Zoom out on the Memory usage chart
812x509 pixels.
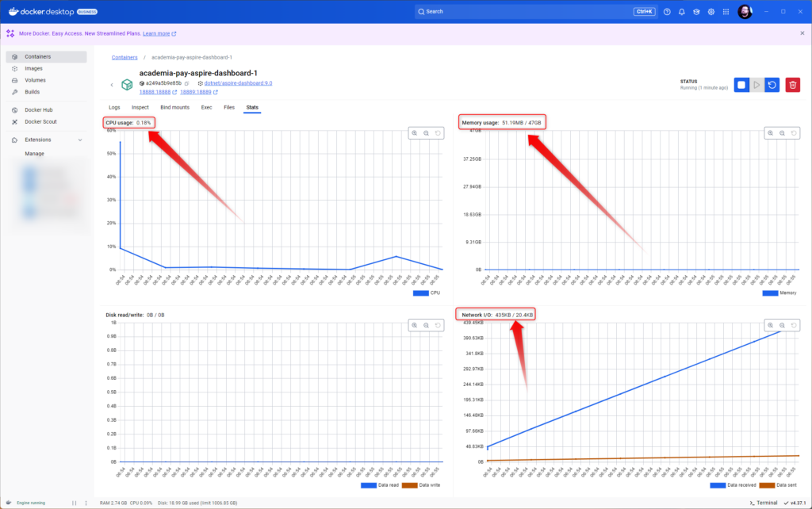(x=783, y=133)
